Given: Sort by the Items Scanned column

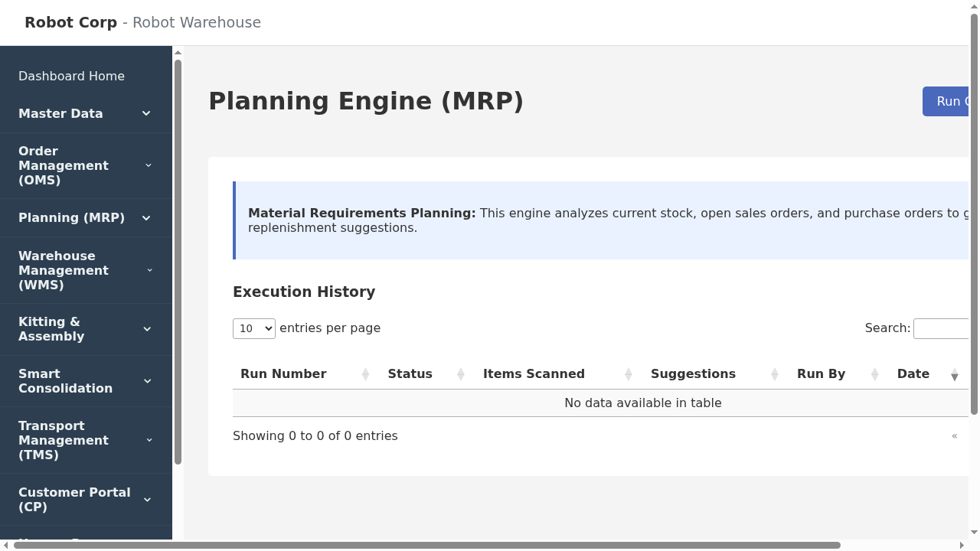Looking at the screenshot, I should (534, 373).
